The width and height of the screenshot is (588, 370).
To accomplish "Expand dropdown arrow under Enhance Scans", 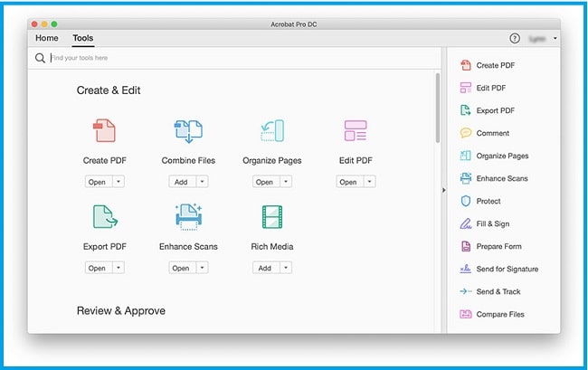I will pos(202,268).
